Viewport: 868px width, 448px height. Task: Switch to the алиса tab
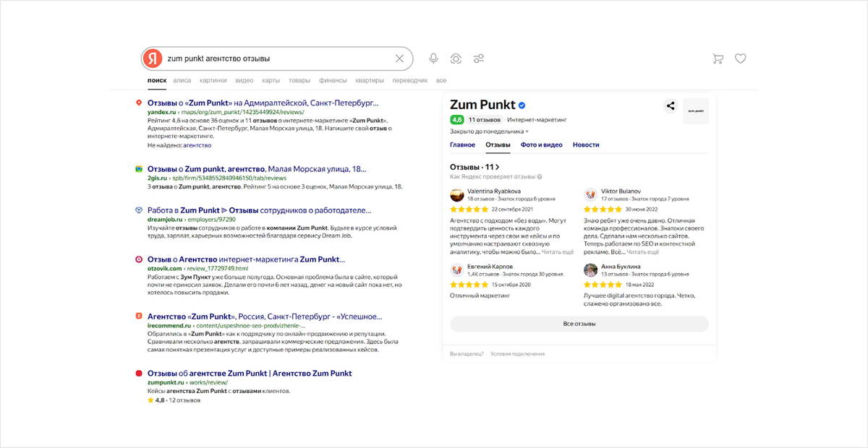click(182, 81)
